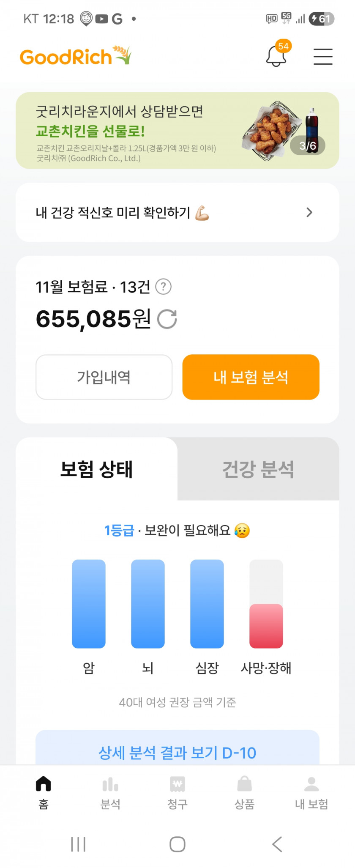Tap the red 사망·장해 coverage bar
Viewport: 355px width, 868px height.
(266, 626)
